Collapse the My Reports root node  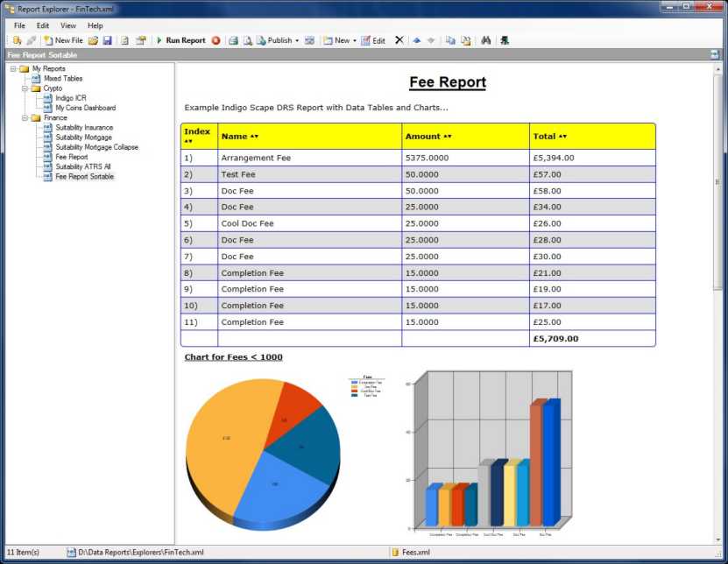[x=14, y=68]
